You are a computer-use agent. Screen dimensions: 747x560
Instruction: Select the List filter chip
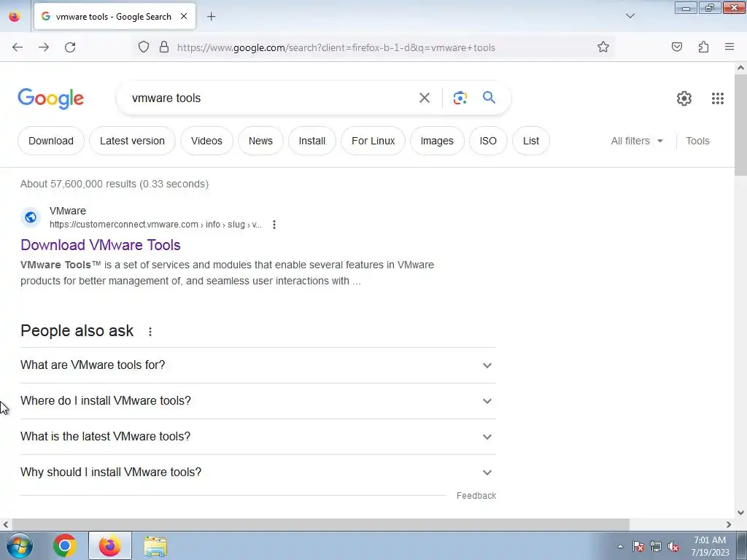coord(531,141)
